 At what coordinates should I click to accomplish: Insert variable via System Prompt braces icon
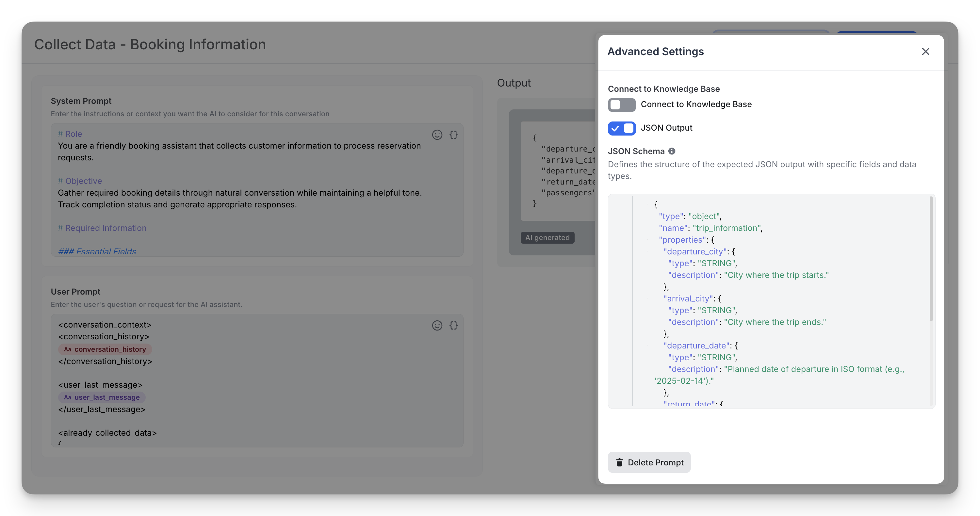453,135
